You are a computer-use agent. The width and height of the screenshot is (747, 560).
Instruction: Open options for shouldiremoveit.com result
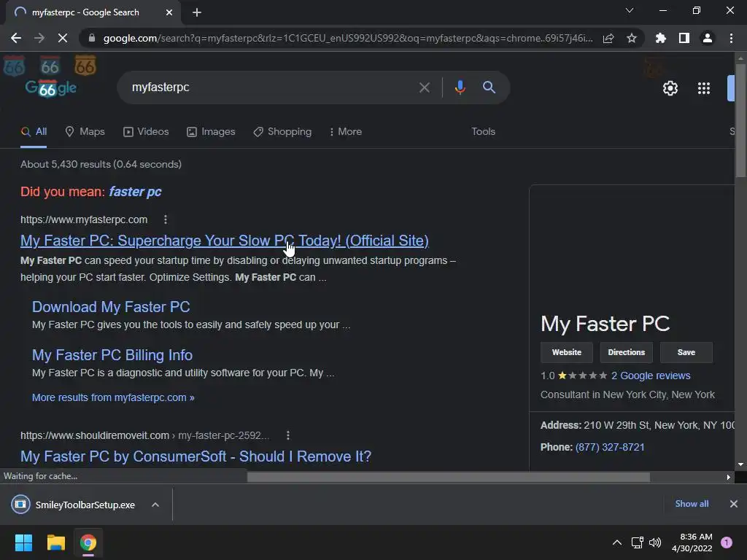[x=287, y=435]
